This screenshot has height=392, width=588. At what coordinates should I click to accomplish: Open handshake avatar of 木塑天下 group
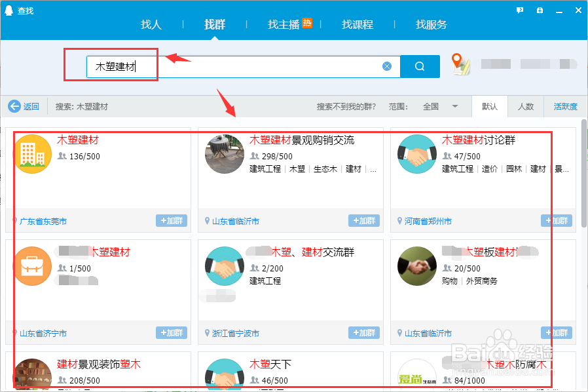point(225,374)
